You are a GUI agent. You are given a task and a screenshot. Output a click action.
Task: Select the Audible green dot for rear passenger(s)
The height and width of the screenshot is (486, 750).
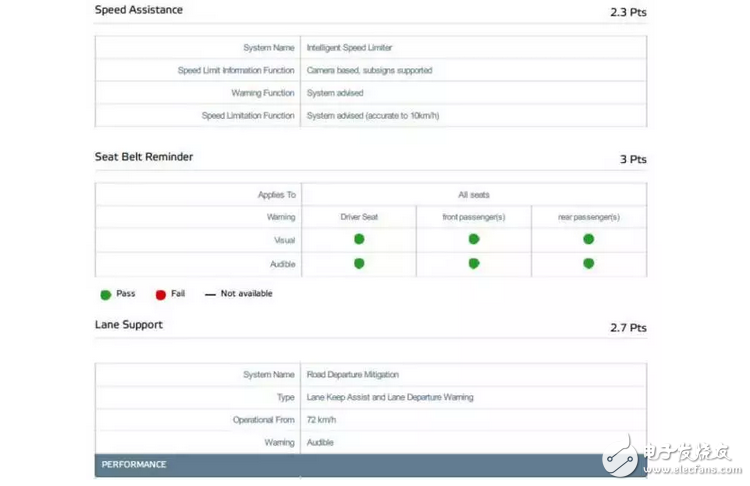(x=589, y=264)
